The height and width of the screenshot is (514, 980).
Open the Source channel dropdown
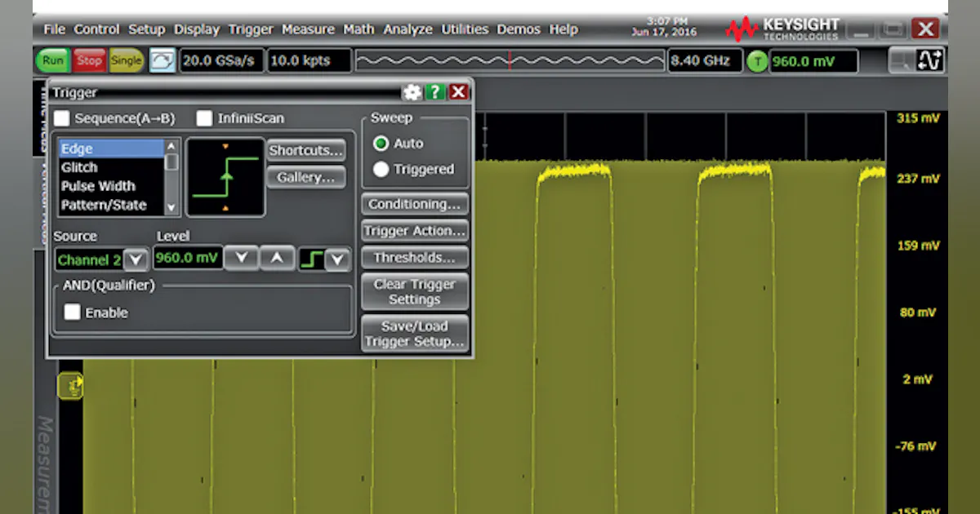[136, 259]
